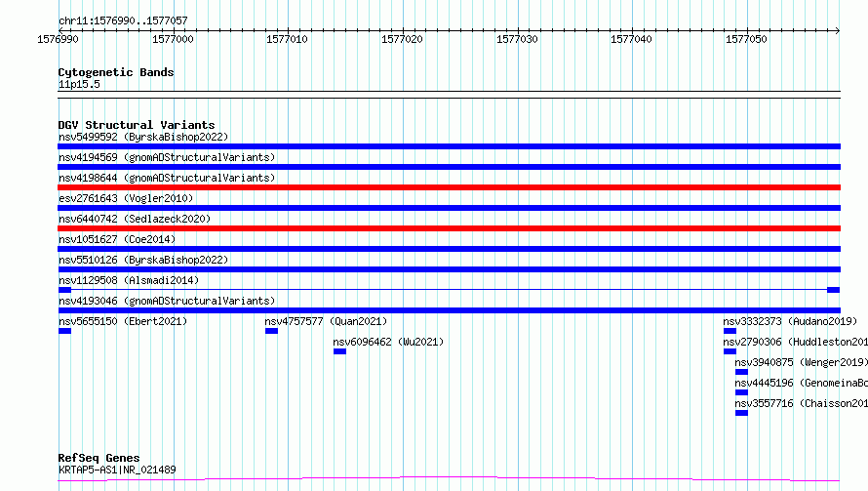Viewport: 868px width, 491px height.
Task: Open nsv4757577 (Quan2021) label
Action: click(x=326, y=321)
